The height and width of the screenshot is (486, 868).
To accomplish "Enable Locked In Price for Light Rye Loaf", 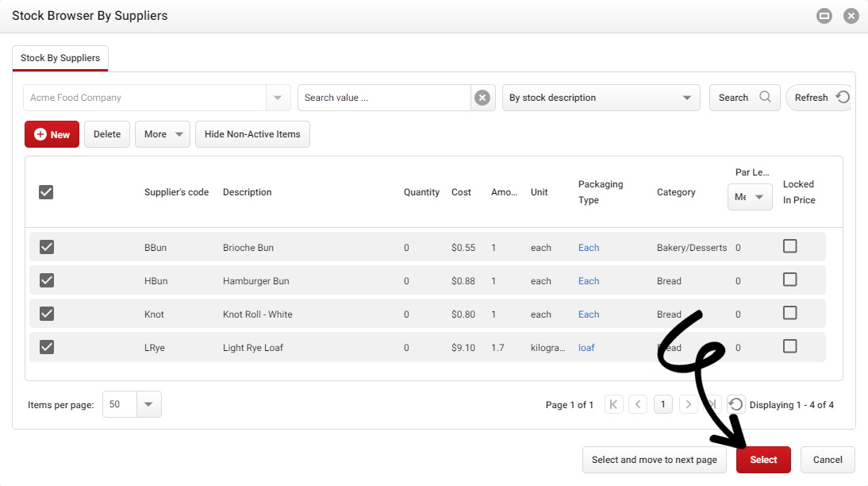I will tap(789, 345).
